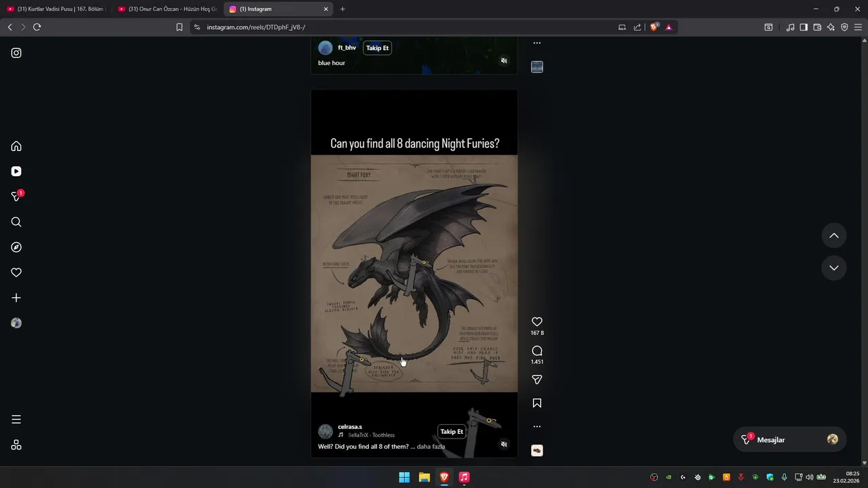Open the hamburger More menu in sidebar
This screenshot has height=488, width=868.
[16, 420]
